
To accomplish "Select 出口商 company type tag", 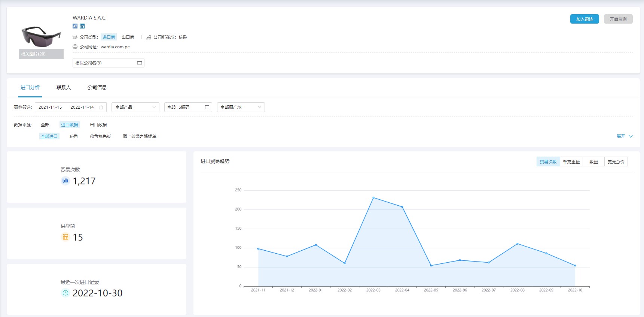I will pos(128,37).
